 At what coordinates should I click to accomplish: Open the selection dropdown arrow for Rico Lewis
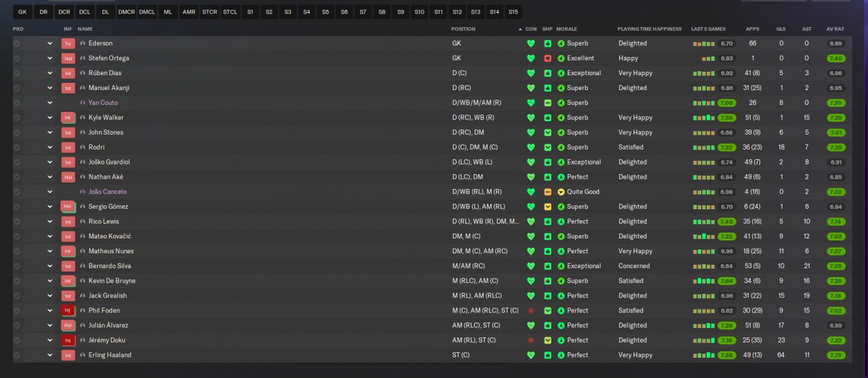tap(50, 222)
